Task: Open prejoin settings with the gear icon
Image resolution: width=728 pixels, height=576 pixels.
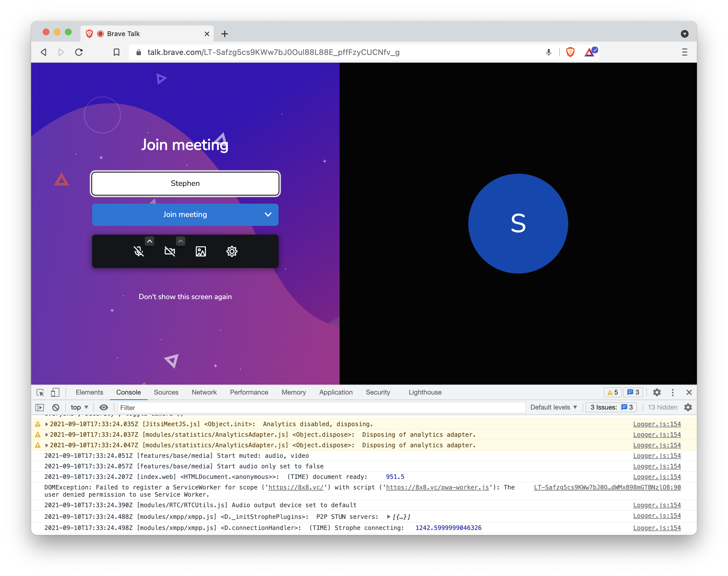Action: (x=232, y=251)
